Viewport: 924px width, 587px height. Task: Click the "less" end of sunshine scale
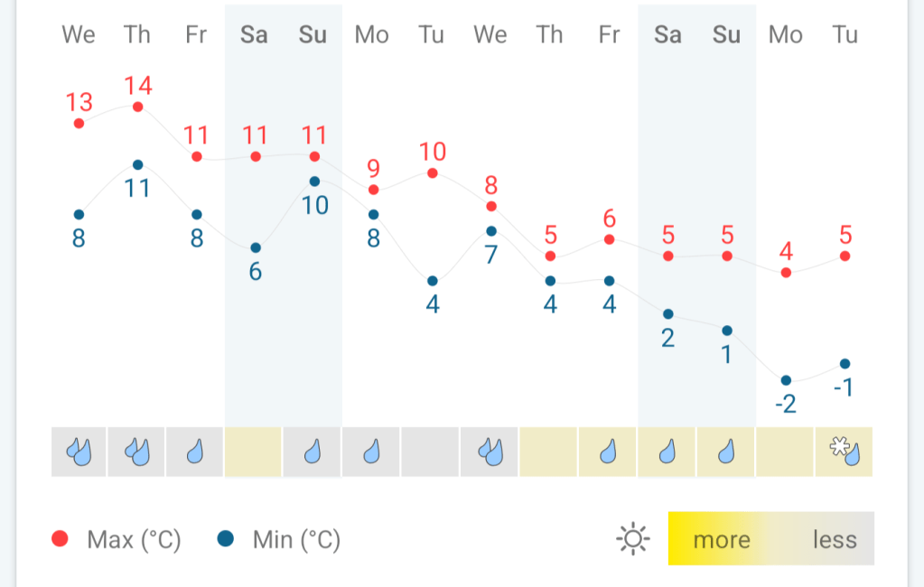834,540
